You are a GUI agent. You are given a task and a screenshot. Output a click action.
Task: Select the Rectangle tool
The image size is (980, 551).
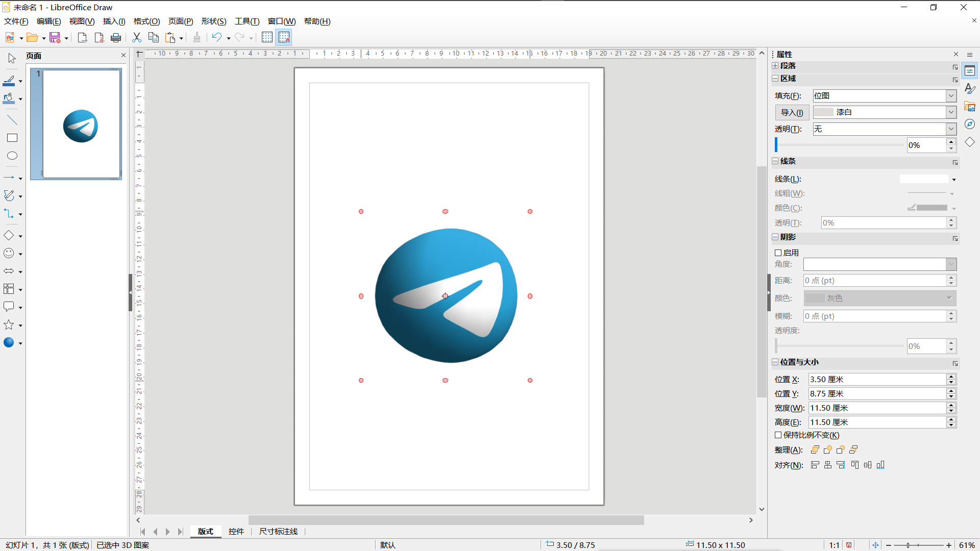[12, 138]
